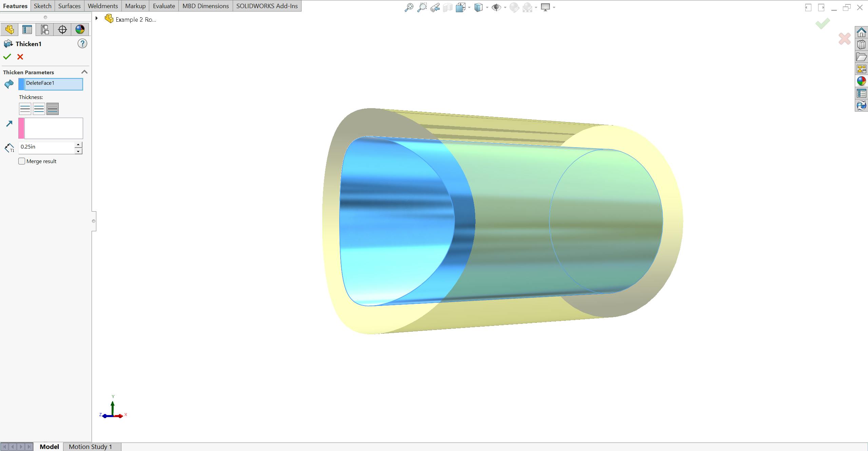
Task: Cancel the Thicken1 feature
Action: click(x=20, y=57)
